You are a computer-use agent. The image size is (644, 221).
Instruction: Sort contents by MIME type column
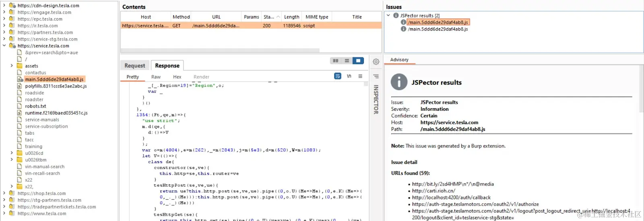click(x=317, y=17)
